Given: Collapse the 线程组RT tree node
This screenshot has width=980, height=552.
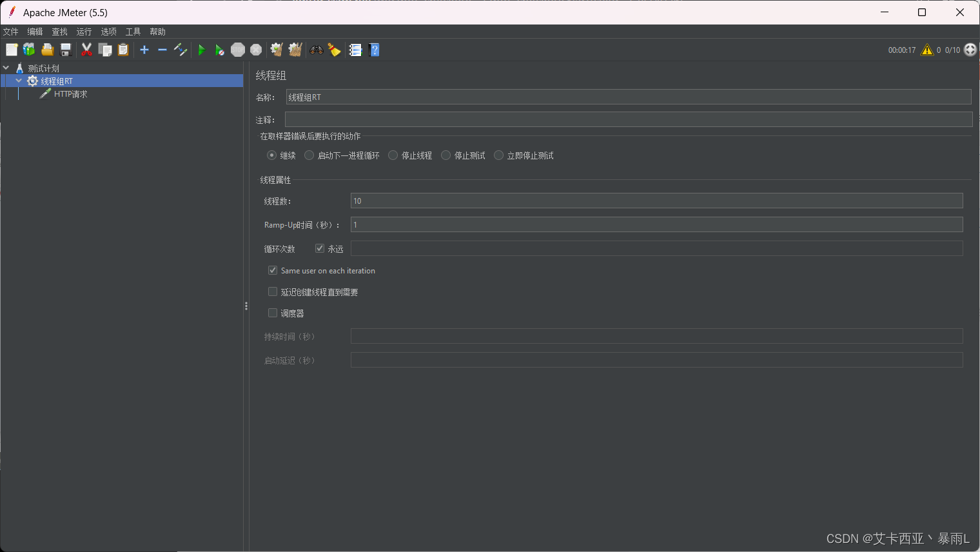Looking at the screenshot, I should point(19,81).
